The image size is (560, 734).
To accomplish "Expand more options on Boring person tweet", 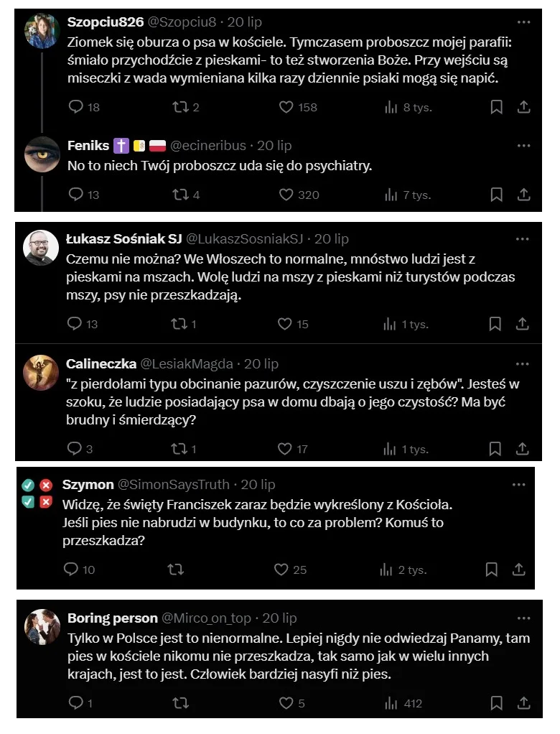I will [x=523, y=618].
